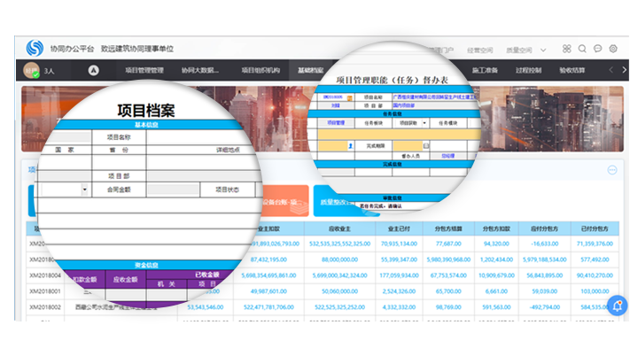
Task: Click the 应付分包方 column header
Action: click(544, 229)
